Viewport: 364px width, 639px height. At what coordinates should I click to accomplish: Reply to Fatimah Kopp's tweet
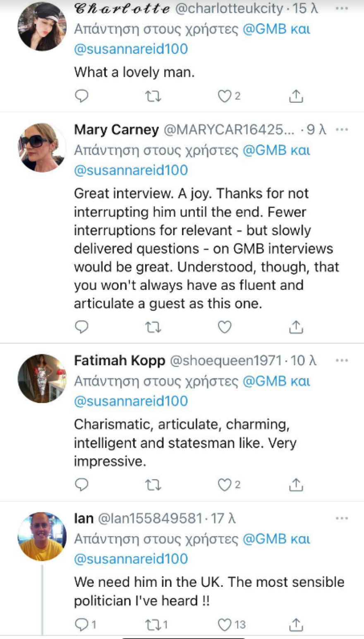(81, 484)
